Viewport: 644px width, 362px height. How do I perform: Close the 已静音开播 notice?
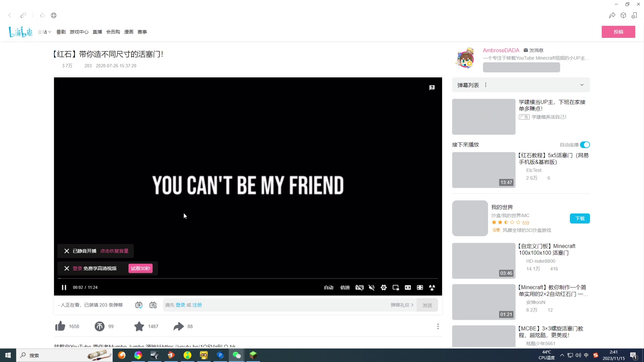[66, 251]
